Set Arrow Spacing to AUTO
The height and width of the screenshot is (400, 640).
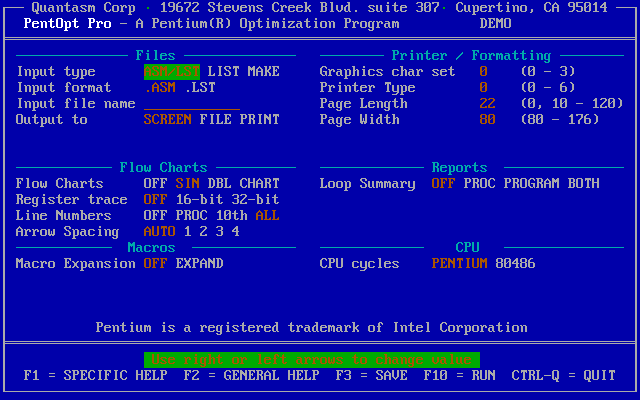[x=160, y=232]
